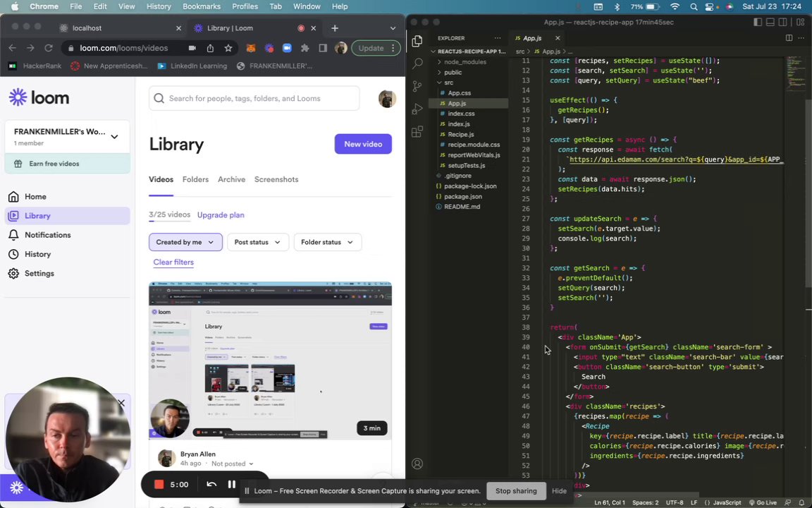Click Stop sharing button

(x=516, y=491)
